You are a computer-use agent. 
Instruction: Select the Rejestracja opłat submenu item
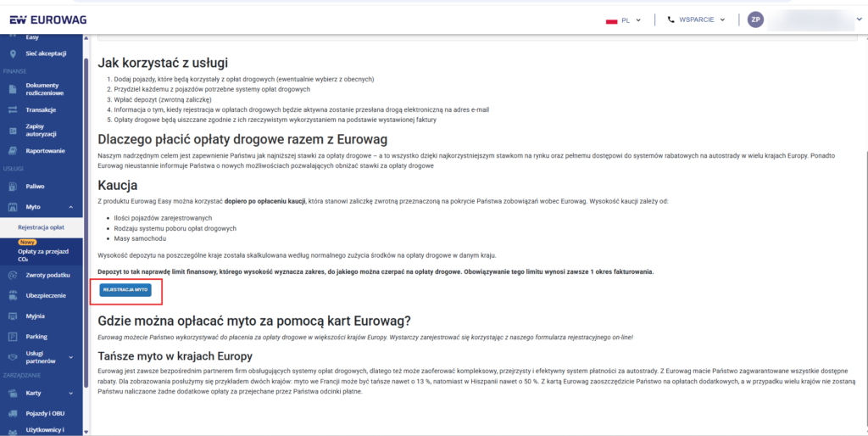point(41,227)
